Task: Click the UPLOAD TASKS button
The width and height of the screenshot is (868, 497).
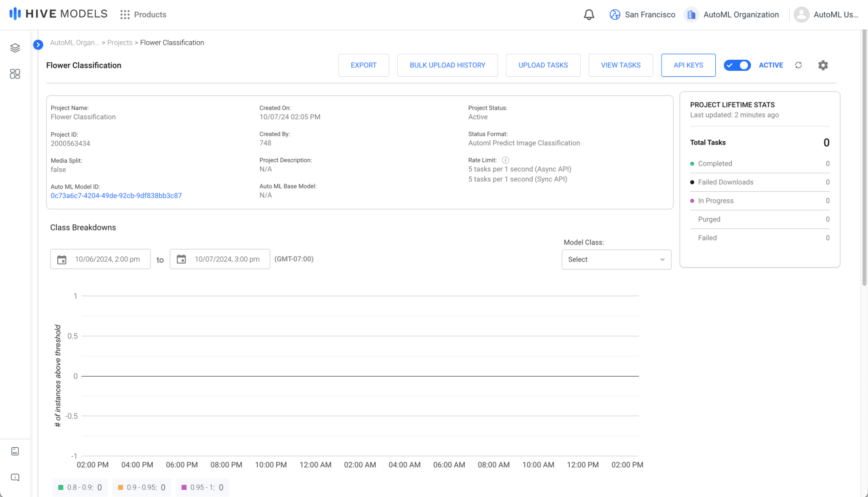Action: 543,65
